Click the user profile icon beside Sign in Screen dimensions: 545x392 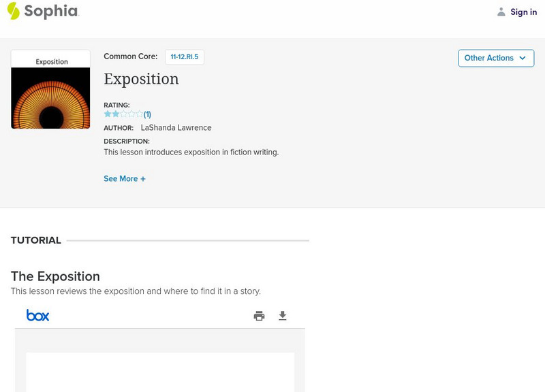501,12
